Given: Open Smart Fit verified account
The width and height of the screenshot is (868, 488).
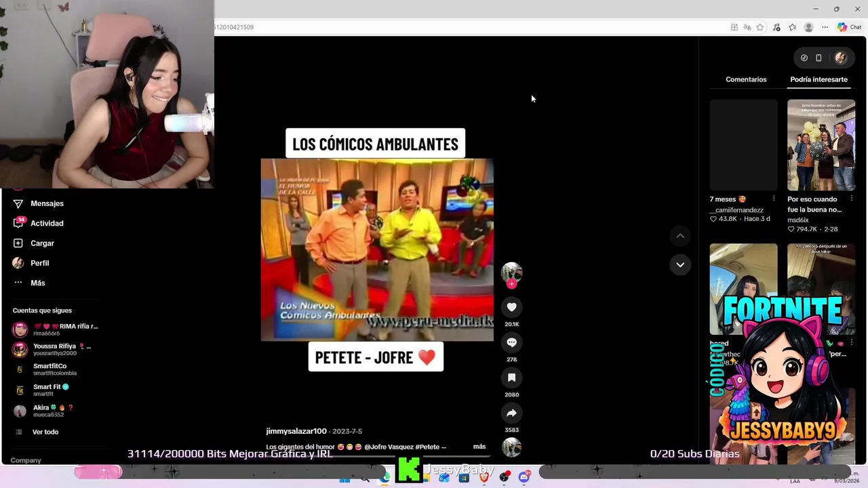Looking at the screenshot, I should point(41,390).
